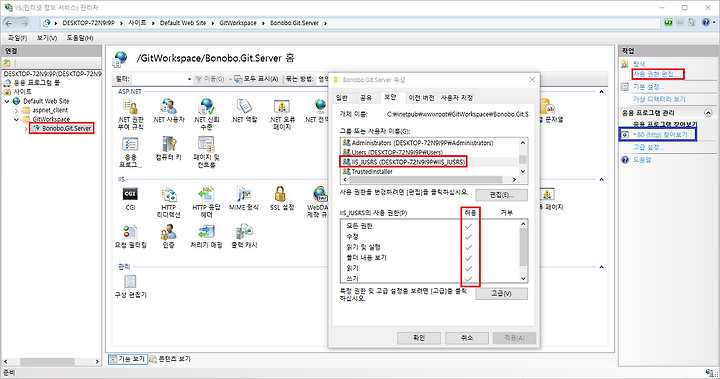The image size is (720, 379).
Task: Open the HTTP 응답 헤더 feature
Action: [206, 202]
